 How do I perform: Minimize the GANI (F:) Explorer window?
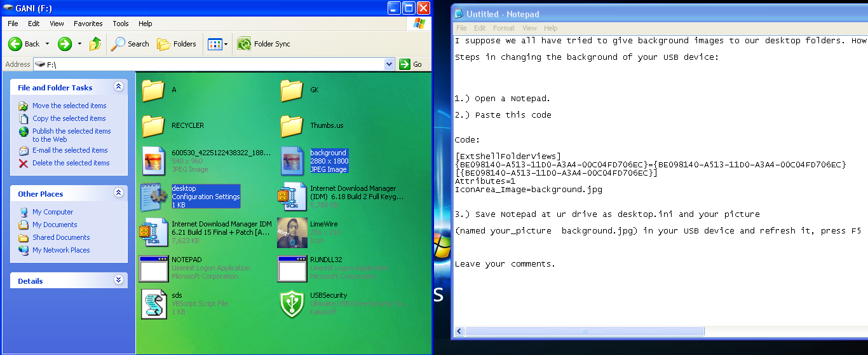point(395,8)
